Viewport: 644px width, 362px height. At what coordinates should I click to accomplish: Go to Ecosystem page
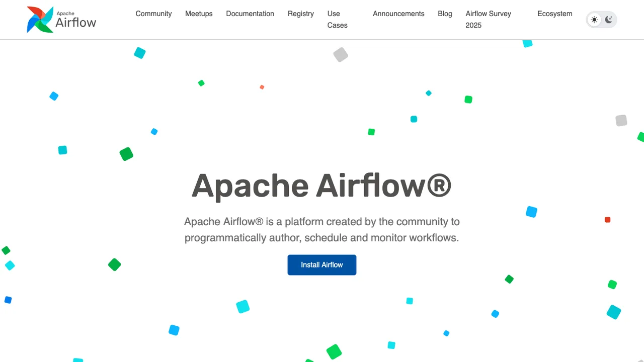pyautogui.click(x=555, y=14)
